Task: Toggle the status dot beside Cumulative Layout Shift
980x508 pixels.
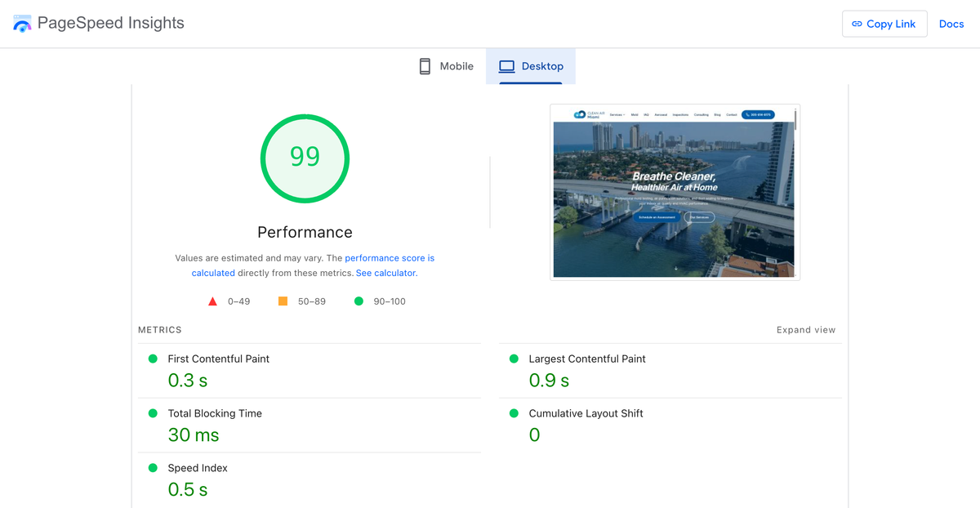Action: pos(513,413)
